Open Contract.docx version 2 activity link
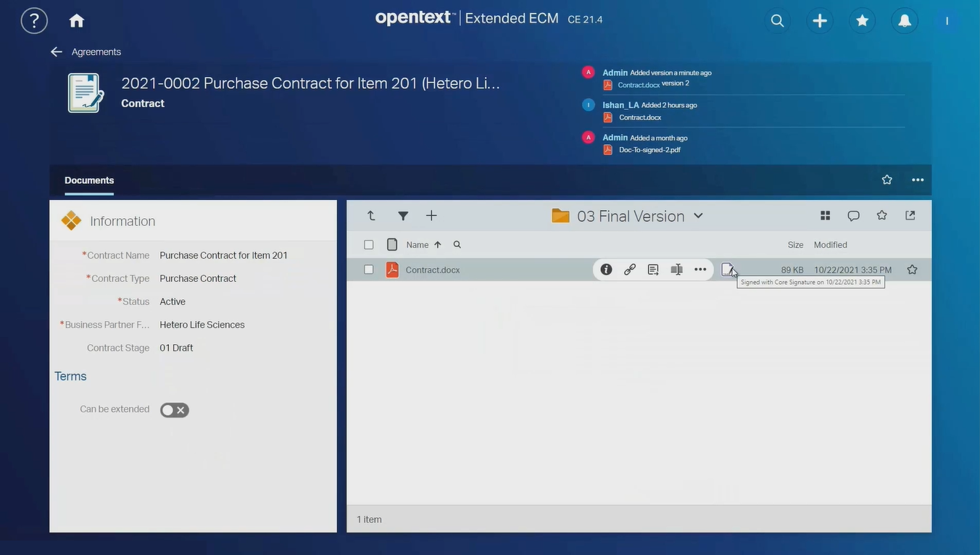The image size is (980, 555). (639, 85)
